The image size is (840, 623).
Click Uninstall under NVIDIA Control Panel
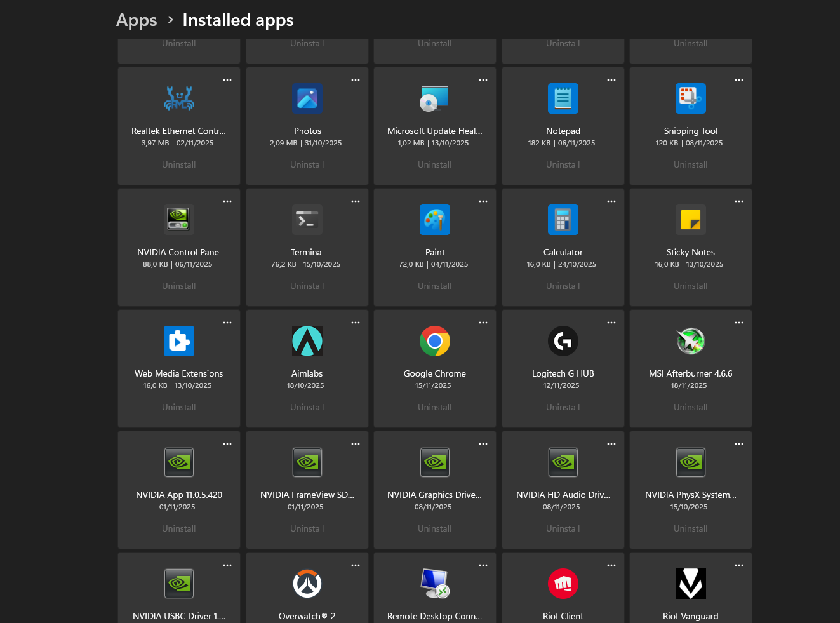179,286
